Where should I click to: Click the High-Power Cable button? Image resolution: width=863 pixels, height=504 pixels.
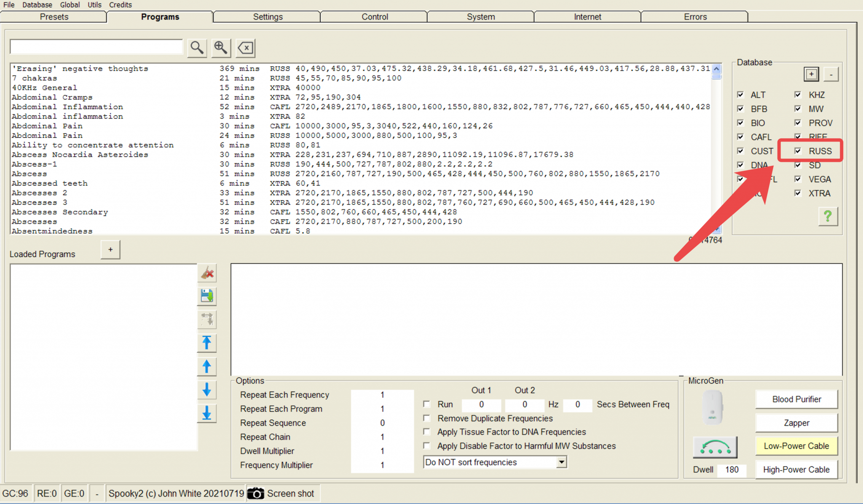[796, 469]
